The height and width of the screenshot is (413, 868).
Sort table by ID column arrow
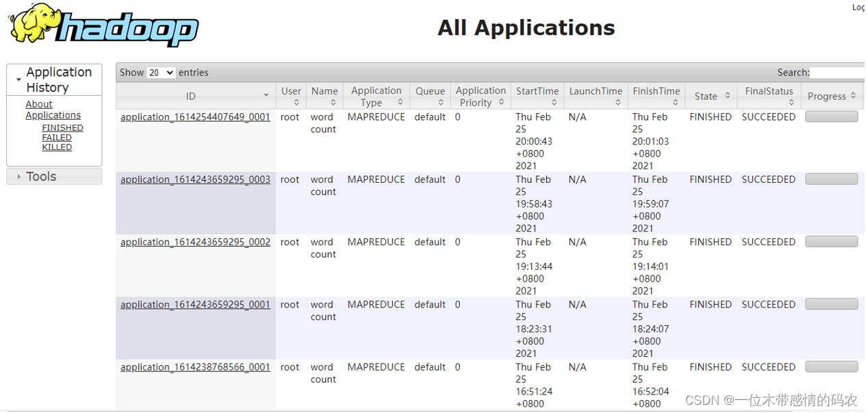pyautogui.click(x=266, y=96)
